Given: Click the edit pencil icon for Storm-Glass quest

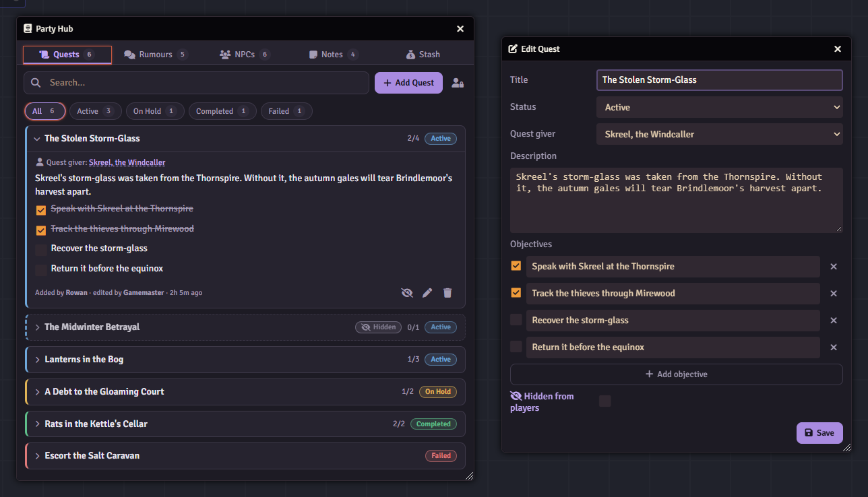Looking at the screenshot, I should pyautogui.click(x=427, y=293).
